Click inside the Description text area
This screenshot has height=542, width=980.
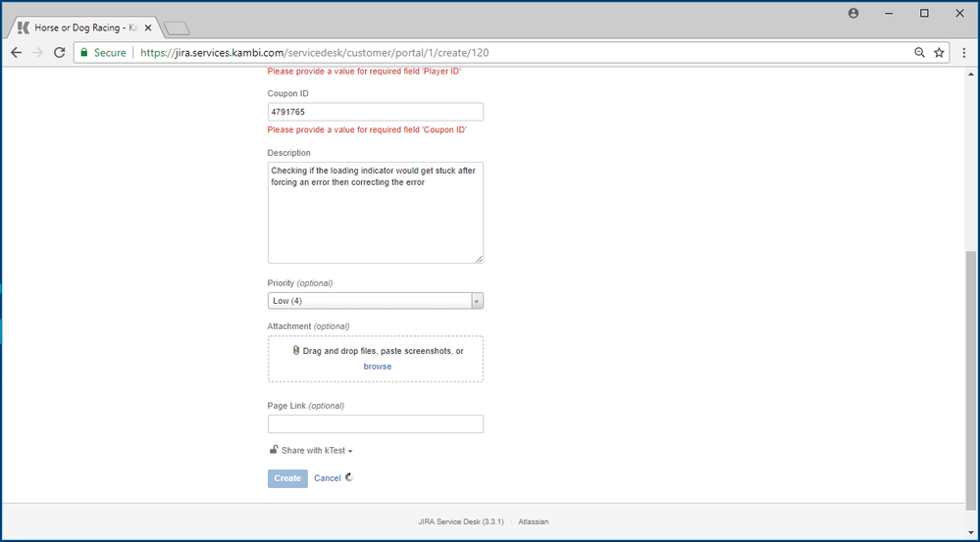pos(375,213)
